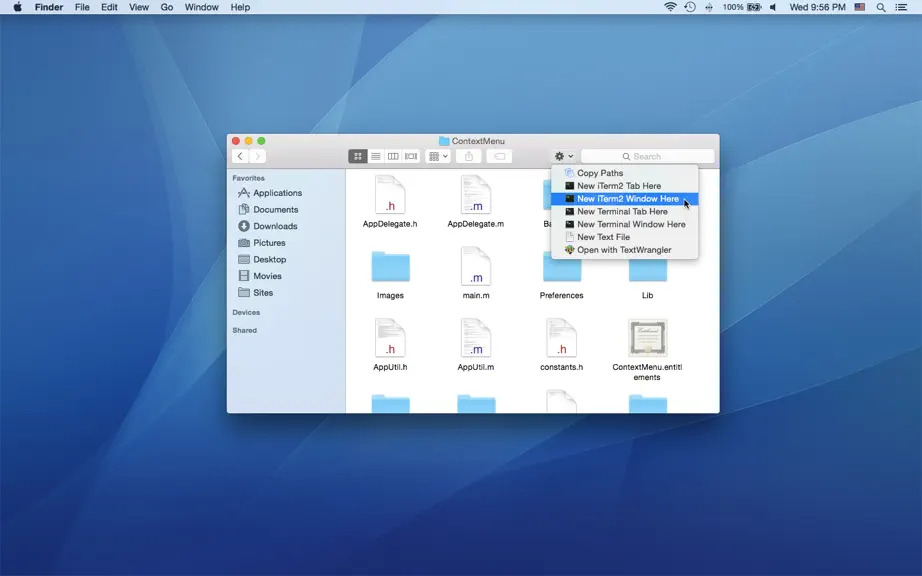The width and height of the screenshot is (922, 576).
Task: Click the Finder search field
Action: point(648,156)
